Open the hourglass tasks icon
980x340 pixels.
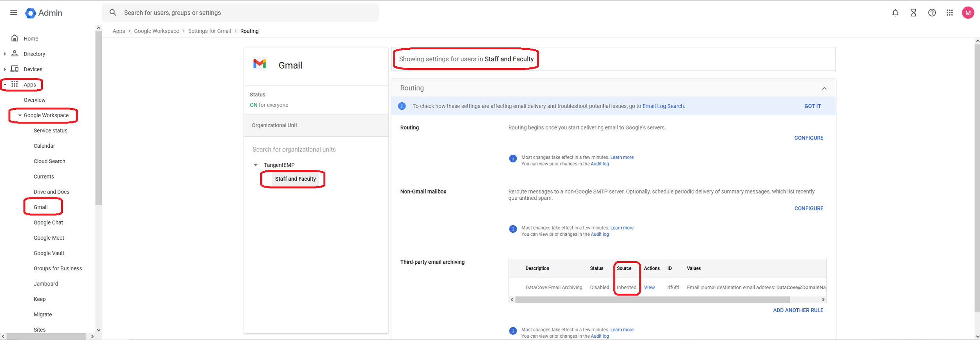913,13
